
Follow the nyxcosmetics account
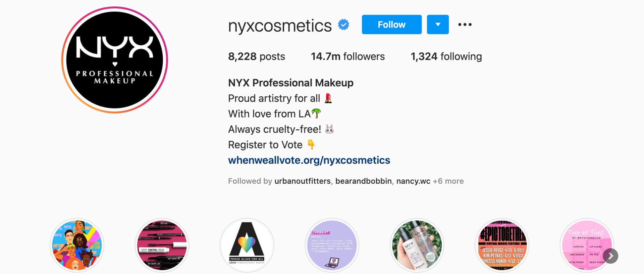click(392, 25)
